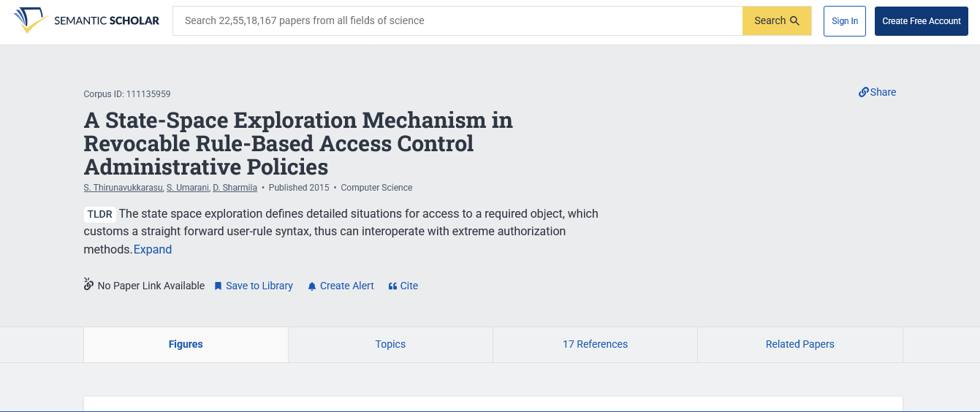This screenshot has width=980, height=412.
Task: Open author S. Thirunavukkarasu's profile link
Action: tap(123, 188)
